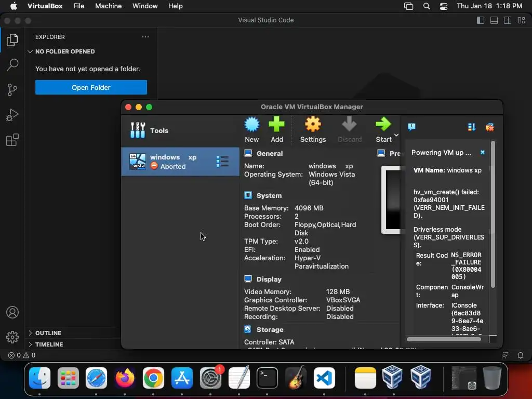The image size is (532, 399).
Task: Open the File menu
Action: pyautogui.click(x=79, y=6)
